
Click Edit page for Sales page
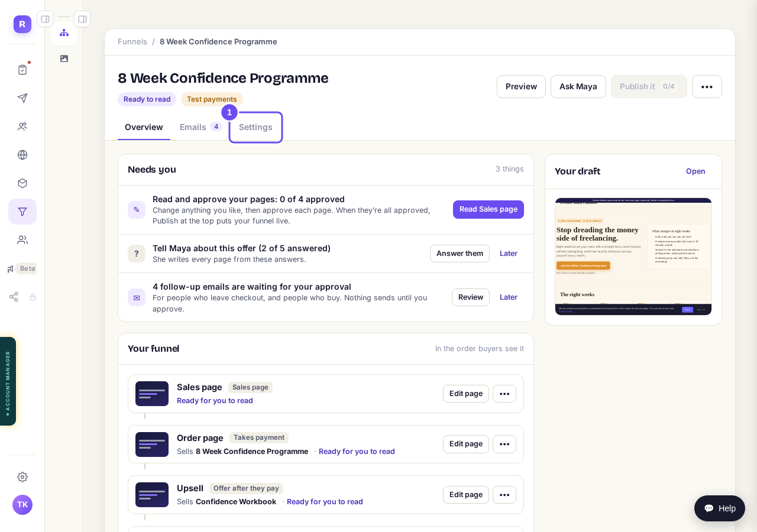[x=466, y=394]
